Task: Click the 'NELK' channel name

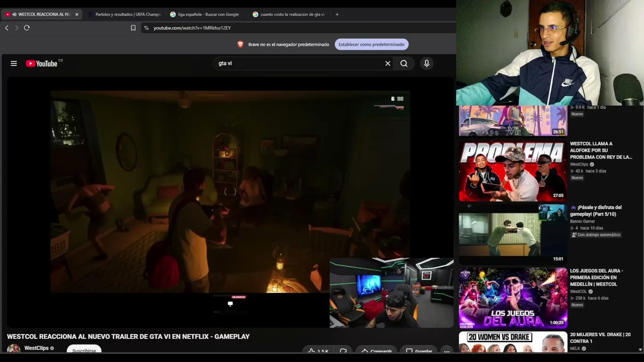Action: pos(575,348)
